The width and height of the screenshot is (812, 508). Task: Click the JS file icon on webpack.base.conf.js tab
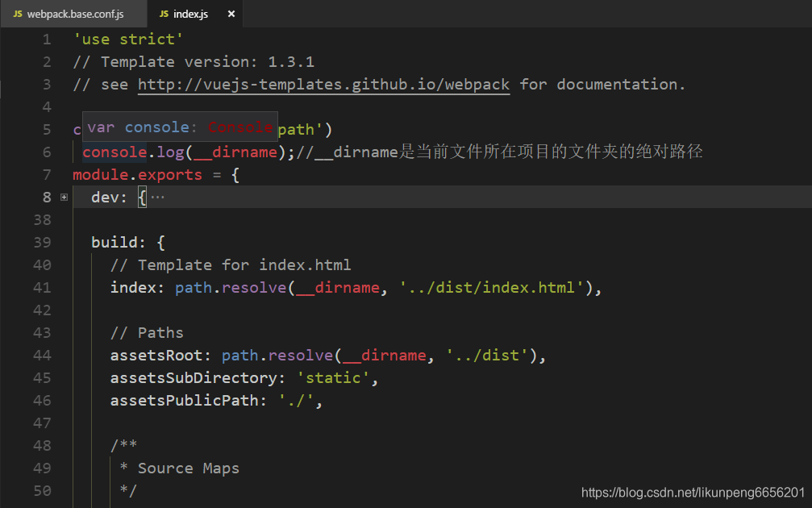(x=18, y=14)
